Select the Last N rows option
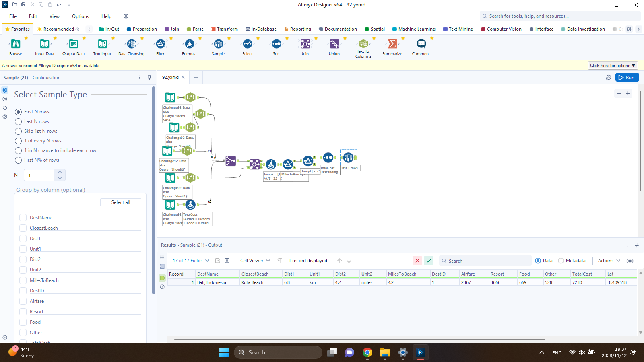Screen dimensions: 644x362 tap(19, 121)
